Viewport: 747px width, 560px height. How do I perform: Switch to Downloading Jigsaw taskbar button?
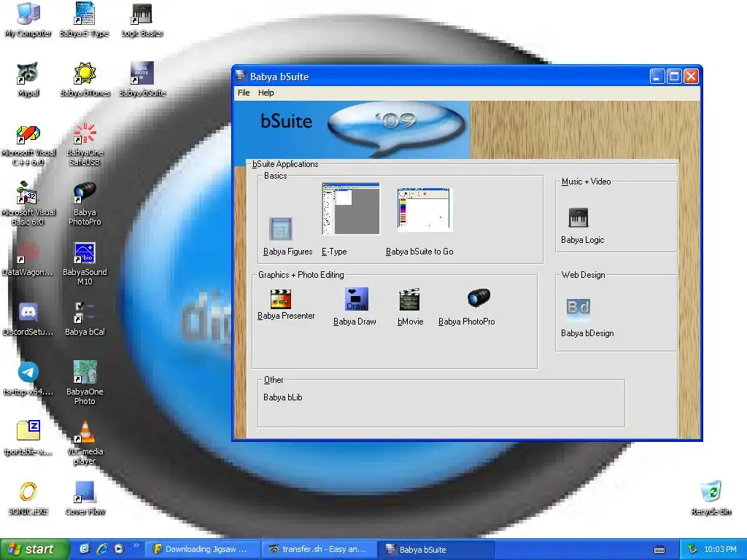click(203, 549)
